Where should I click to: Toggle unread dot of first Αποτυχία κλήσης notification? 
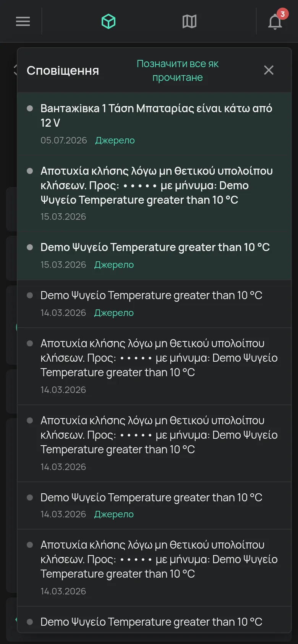click(30, 171)
